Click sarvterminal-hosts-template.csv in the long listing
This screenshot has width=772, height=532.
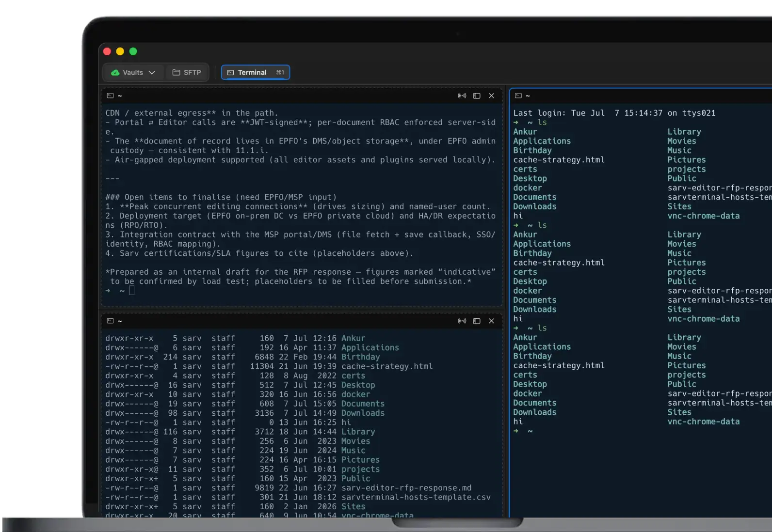tap(416, 498)
